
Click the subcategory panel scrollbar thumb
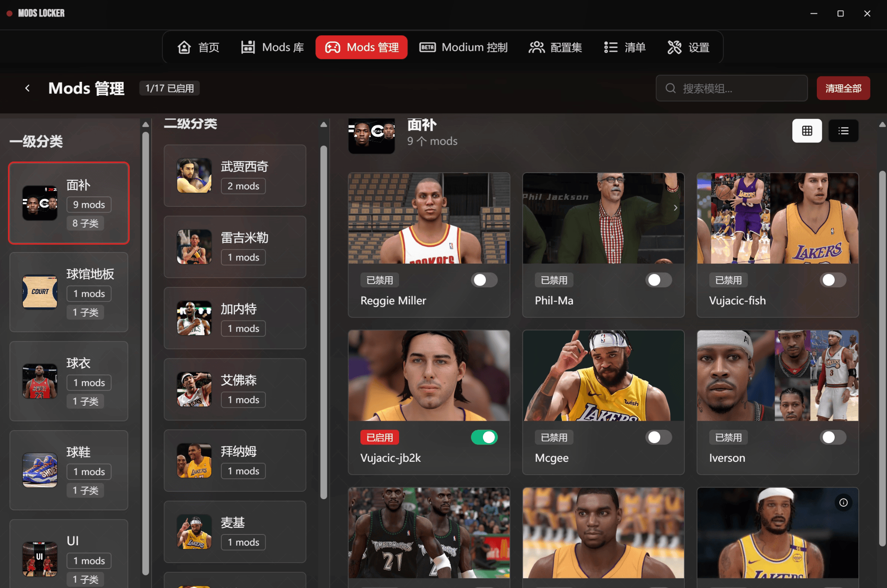(324, 322)
